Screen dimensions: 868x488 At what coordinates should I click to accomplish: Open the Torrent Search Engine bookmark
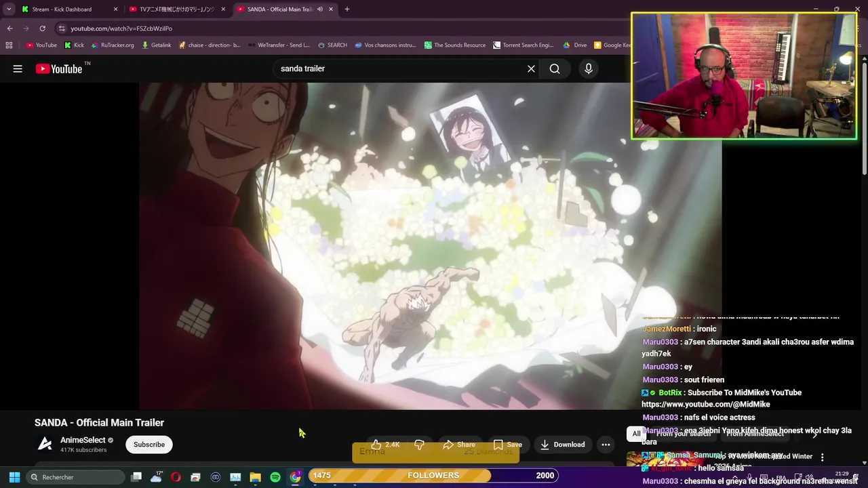tap(524, 45)
